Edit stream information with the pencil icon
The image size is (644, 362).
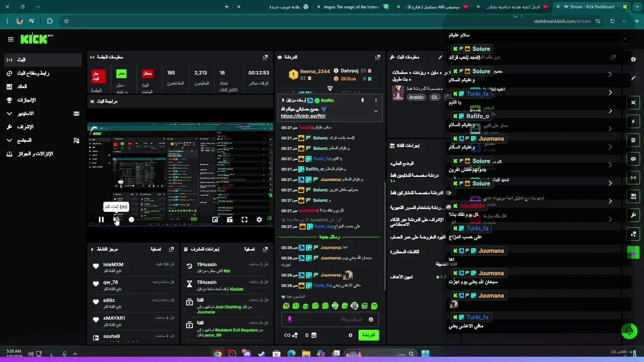click(x=440, y=57)
